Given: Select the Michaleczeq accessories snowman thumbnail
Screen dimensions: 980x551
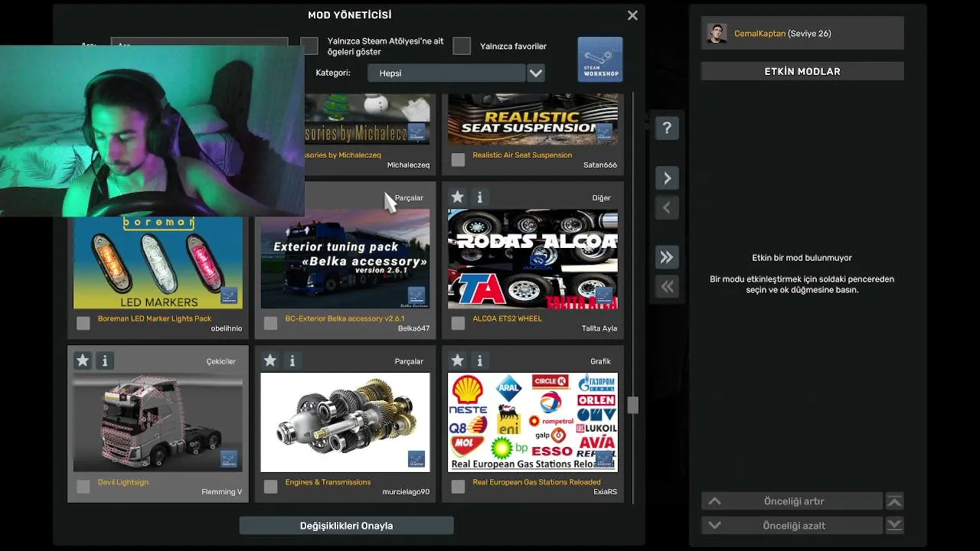Looking at the screenshot, I should point(367,119).
